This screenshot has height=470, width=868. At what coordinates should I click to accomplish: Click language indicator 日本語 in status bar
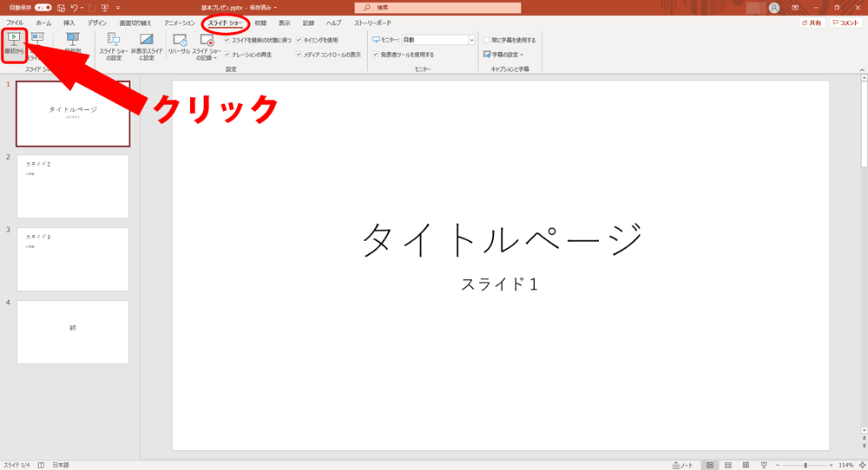click(x=61, y=465)
